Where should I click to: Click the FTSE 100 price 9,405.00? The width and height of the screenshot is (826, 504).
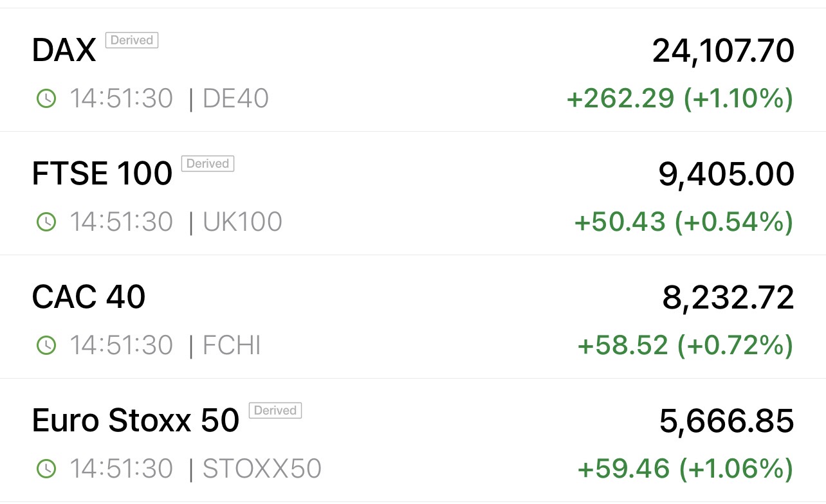(x=726, y=175)
